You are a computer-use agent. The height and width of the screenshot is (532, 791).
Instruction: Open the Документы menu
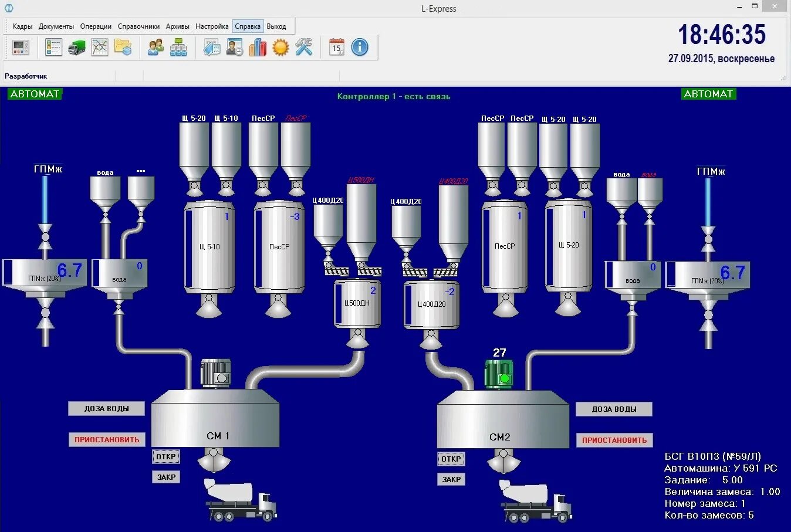[56, 26]
